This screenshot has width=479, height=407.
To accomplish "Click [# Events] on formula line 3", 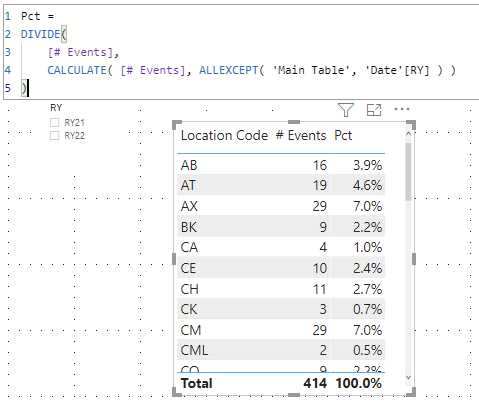I will [80, 52].
